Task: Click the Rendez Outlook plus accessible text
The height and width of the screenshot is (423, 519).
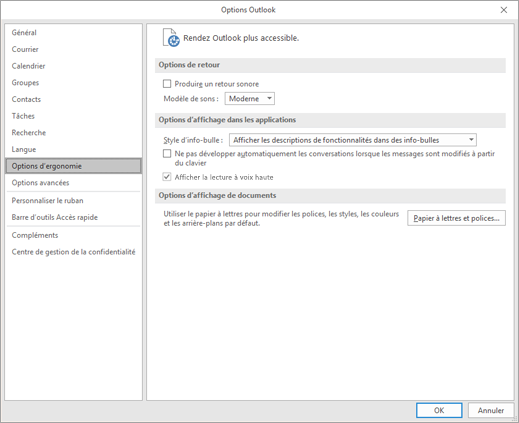Action: point(241,38)
